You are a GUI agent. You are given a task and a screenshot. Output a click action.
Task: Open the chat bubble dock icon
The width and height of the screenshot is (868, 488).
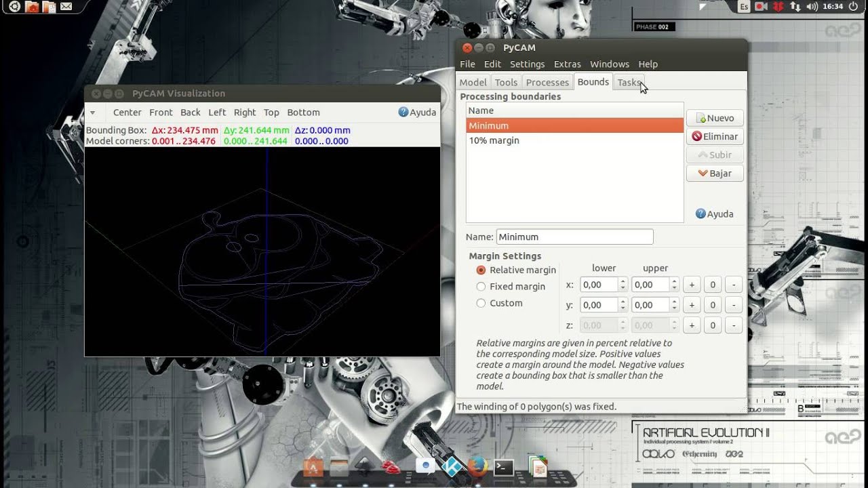[425, 466]
